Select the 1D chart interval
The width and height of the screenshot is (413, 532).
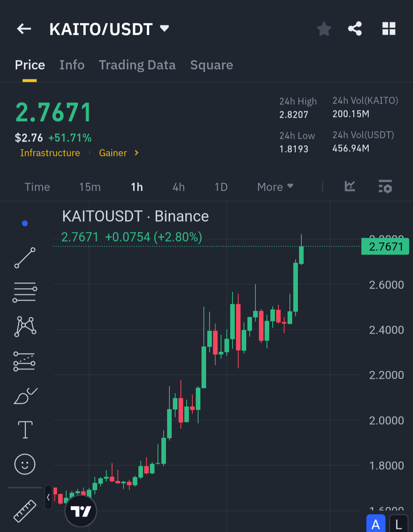point(221,187)
